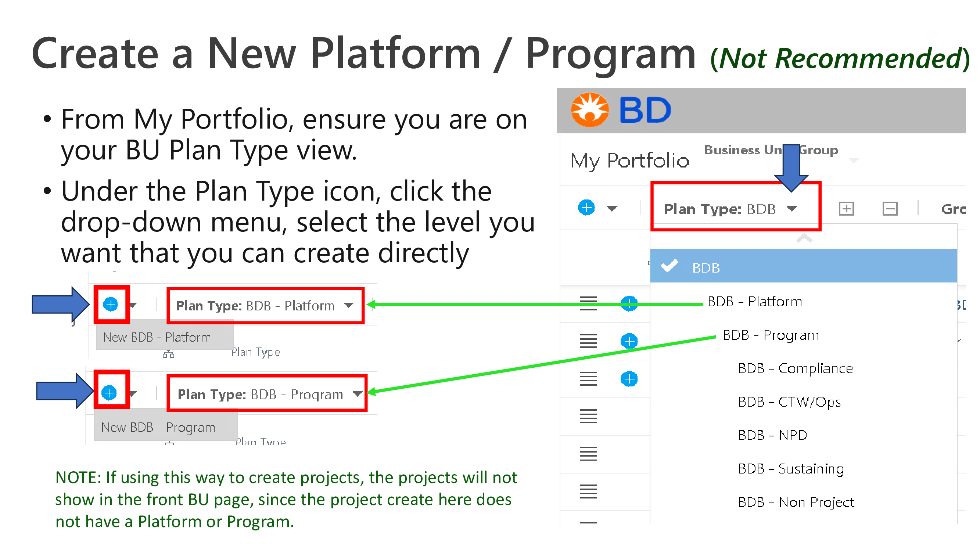Image resolution: width=980 pixels, height=551 pixels.
Task: Choose BDB - Platform from the Plan Type menu
Action: pos(755,302)
